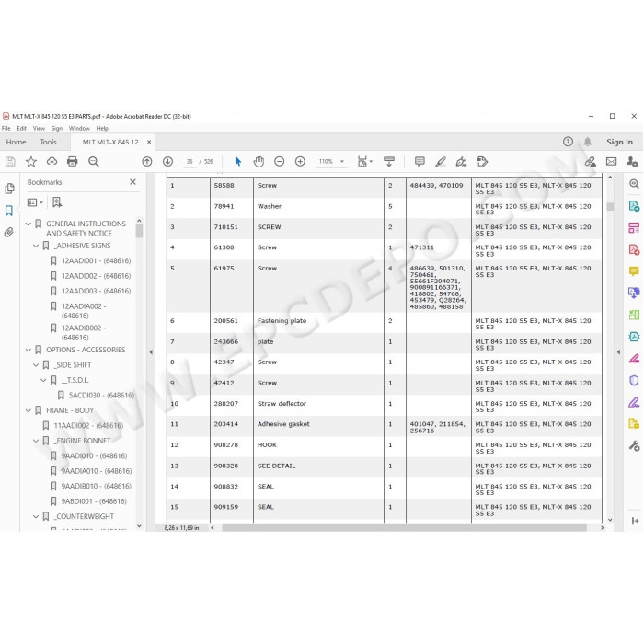The image size is (644, 644).
Task: Open the Share with others person icon
Action: click(x=632, y=162)
